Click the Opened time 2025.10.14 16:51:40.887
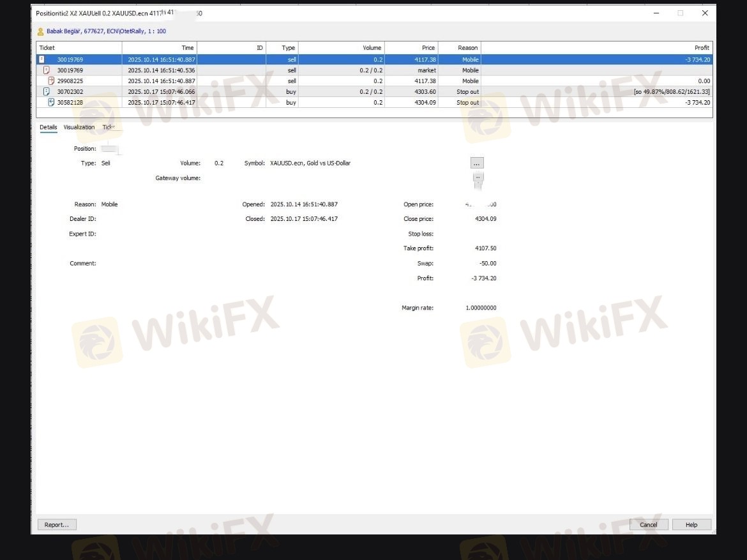 pyautogui.click(x=304, y=204)
